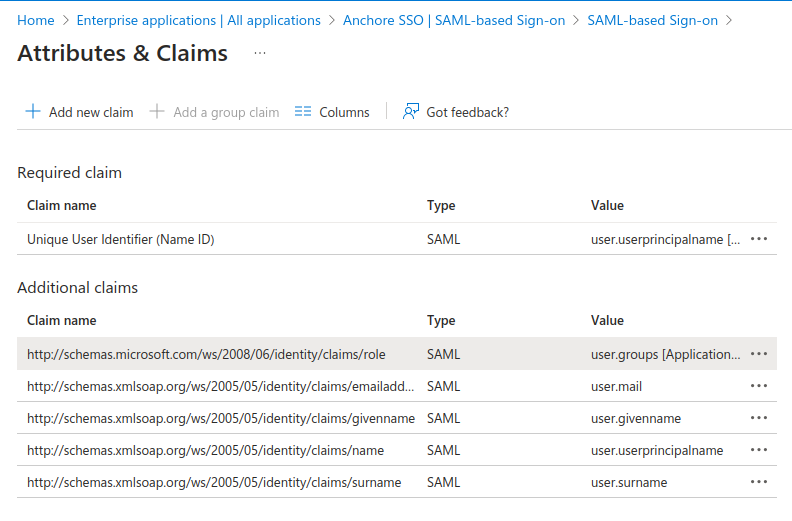792x521 pixels.
Task: Click the Add new claim button label
Action: (x=91, y=112)
